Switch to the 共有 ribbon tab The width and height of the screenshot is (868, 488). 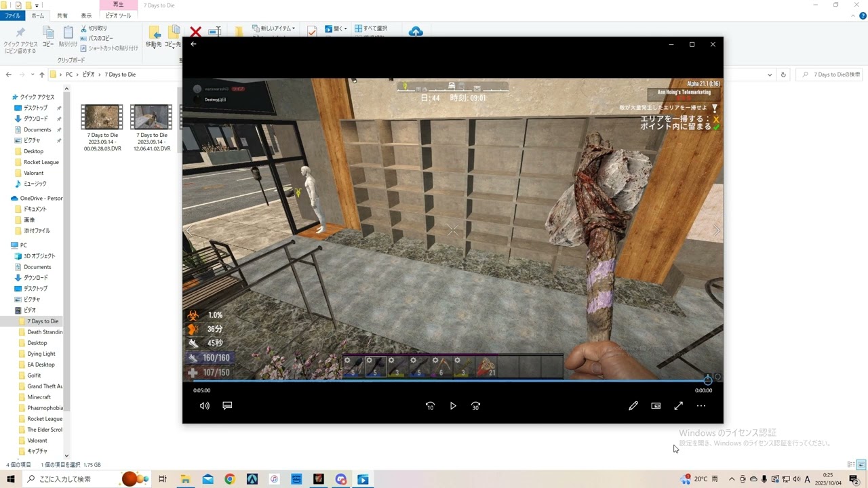tap(62, 16)
